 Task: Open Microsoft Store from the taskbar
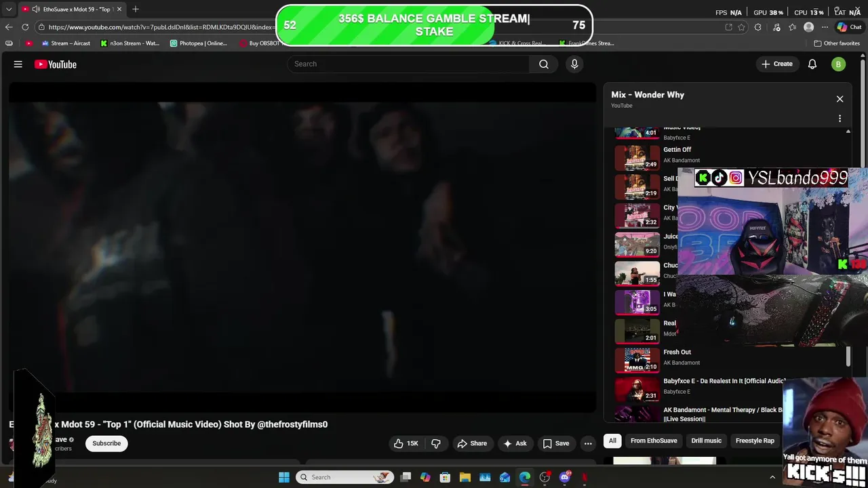tap(445, 477)
